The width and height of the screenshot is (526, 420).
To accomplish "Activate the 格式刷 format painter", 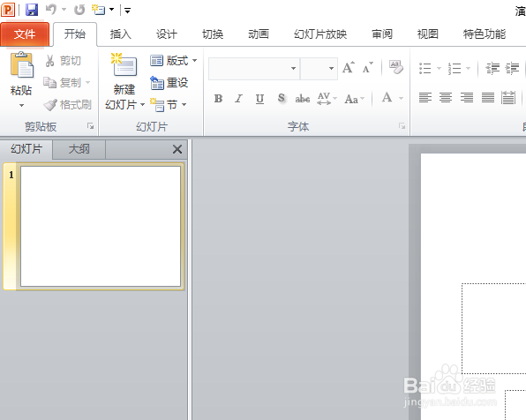I will [67, 105].
